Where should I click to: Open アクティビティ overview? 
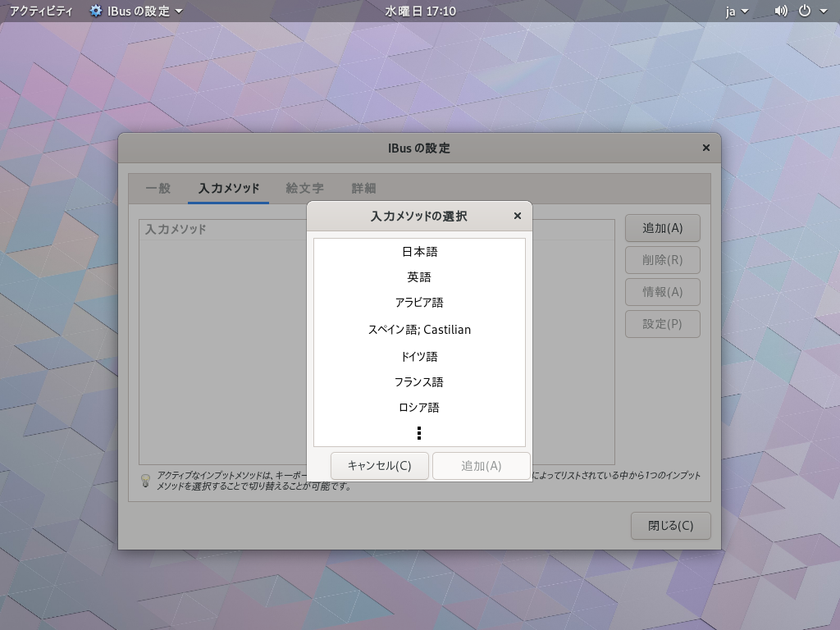click(41, 11)
